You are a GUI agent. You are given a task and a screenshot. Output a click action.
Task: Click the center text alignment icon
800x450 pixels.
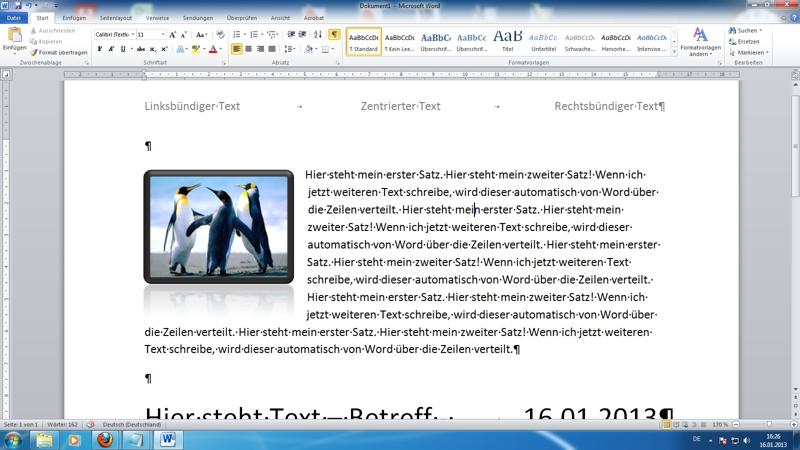[249, 49]
